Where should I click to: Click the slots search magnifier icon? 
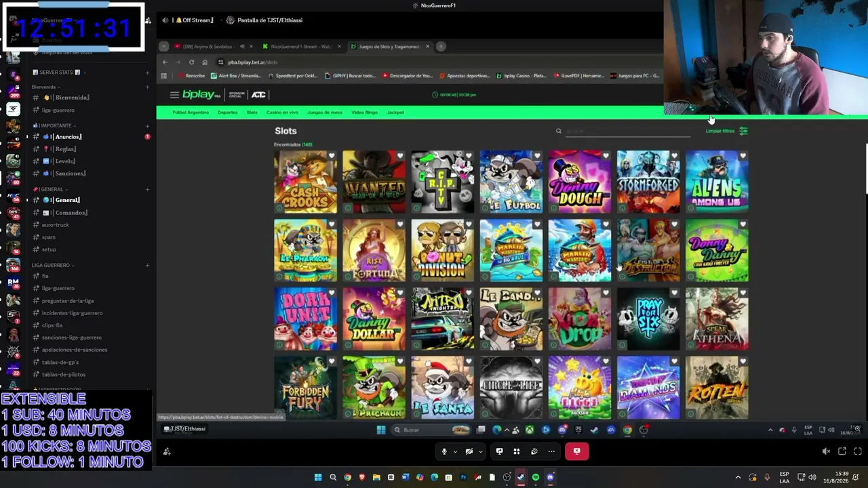pyautogui.click(x=559, y=131)
